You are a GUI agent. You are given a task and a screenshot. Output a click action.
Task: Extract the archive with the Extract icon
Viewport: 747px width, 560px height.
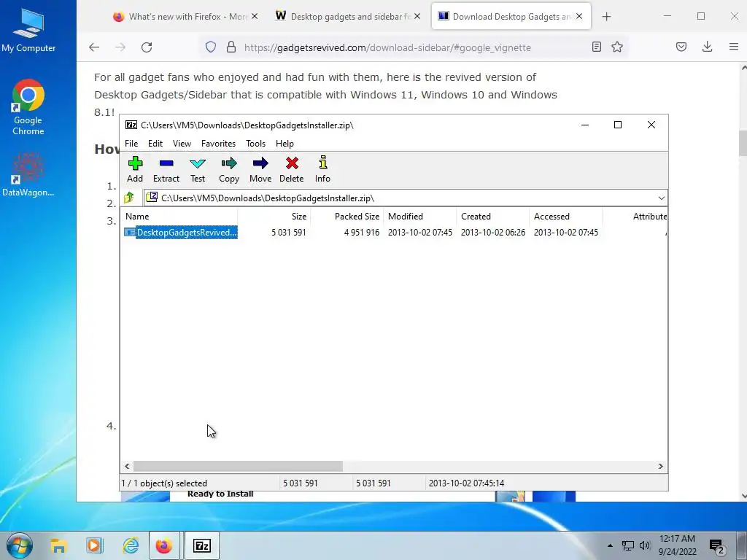[166, 169]
